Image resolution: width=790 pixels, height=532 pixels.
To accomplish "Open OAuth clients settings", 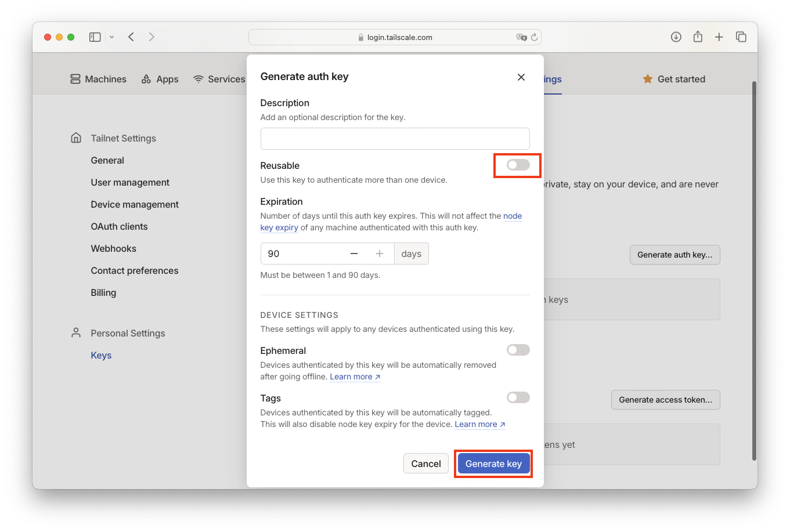I will point(119,226).
